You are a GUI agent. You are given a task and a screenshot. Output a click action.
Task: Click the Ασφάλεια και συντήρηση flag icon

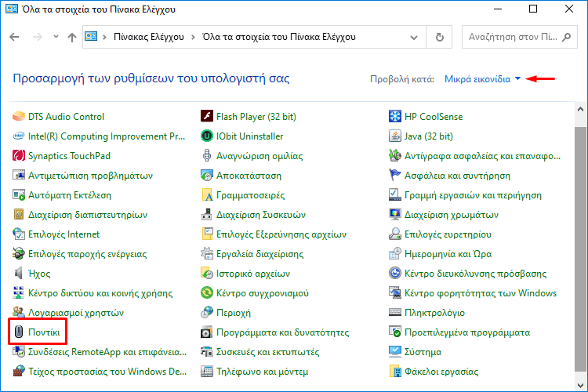pyautogui.click(x=395, y=176)
